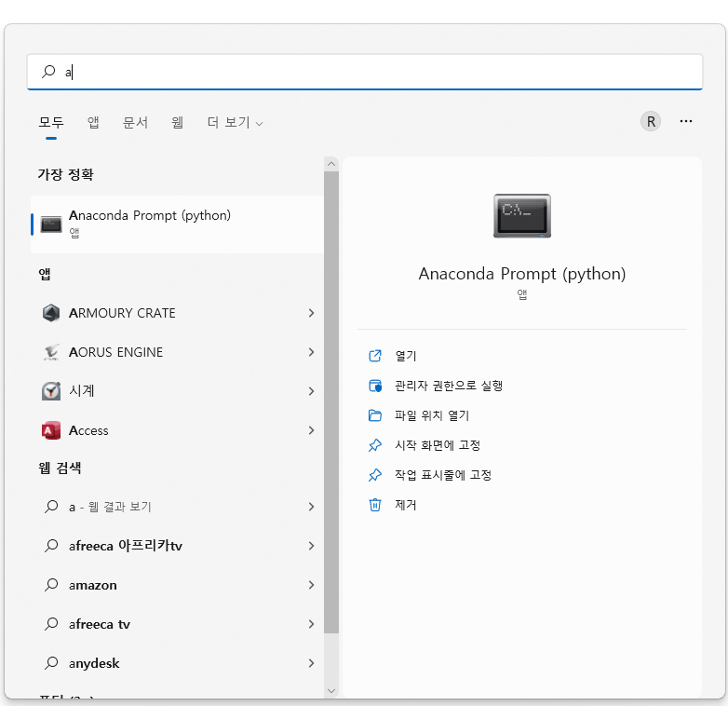Expand the 'anydesk' chevron arrow

tap(312, 662)
